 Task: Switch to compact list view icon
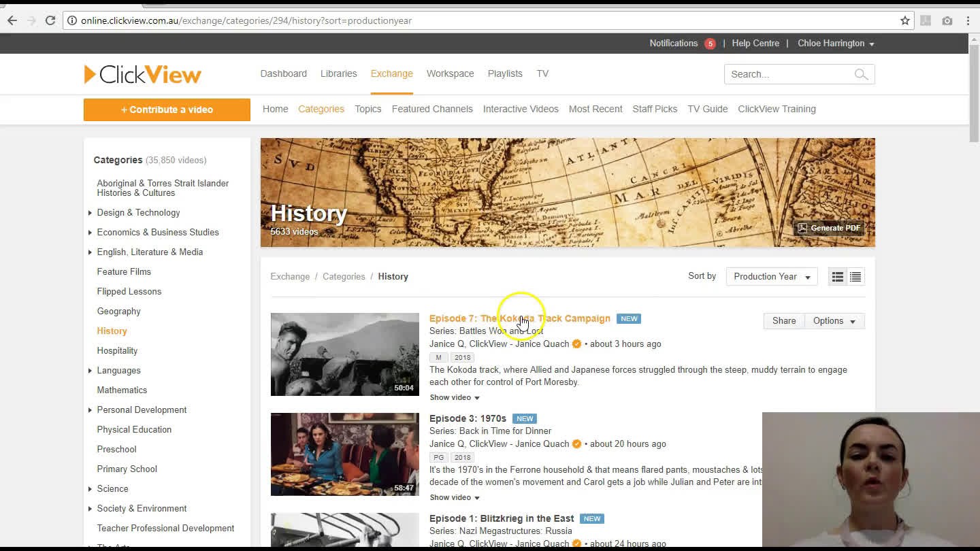point(855,277)
